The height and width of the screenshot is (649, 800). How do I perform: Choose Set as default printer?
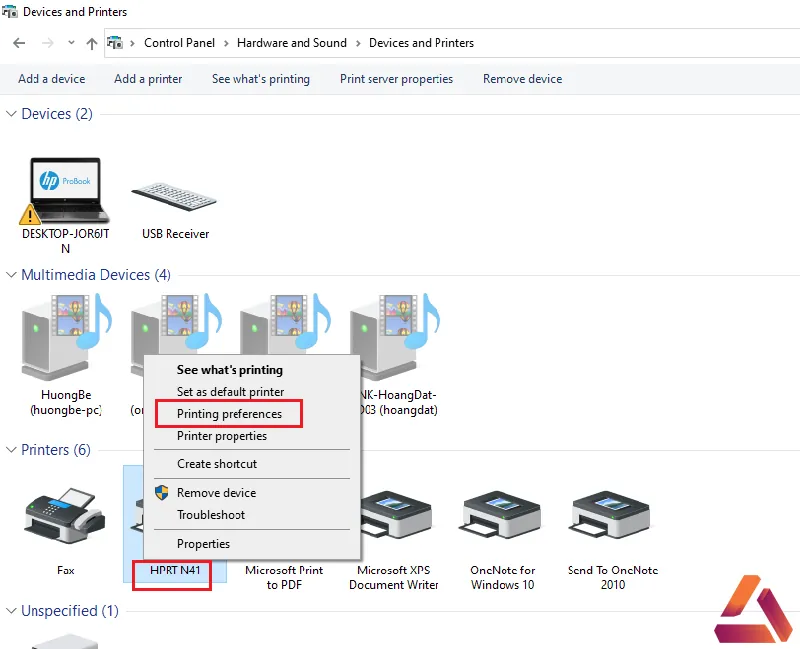coord(231,392)
